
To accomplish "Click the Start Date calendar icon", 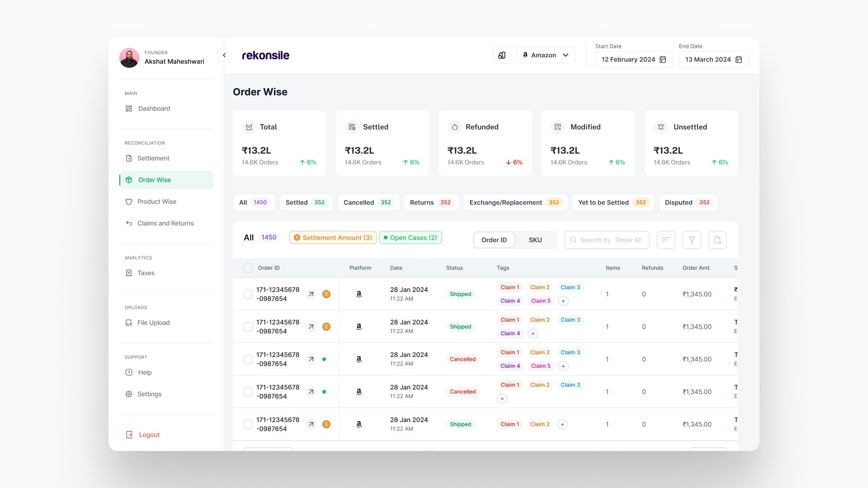I will tap(663, 60).
